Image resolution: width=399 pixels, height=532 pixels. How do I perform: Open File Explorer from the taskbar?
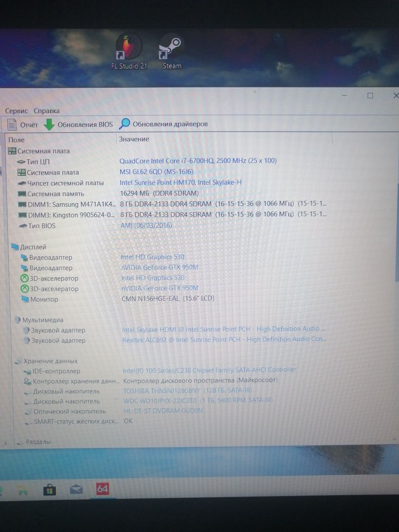(x=22, y=490)
